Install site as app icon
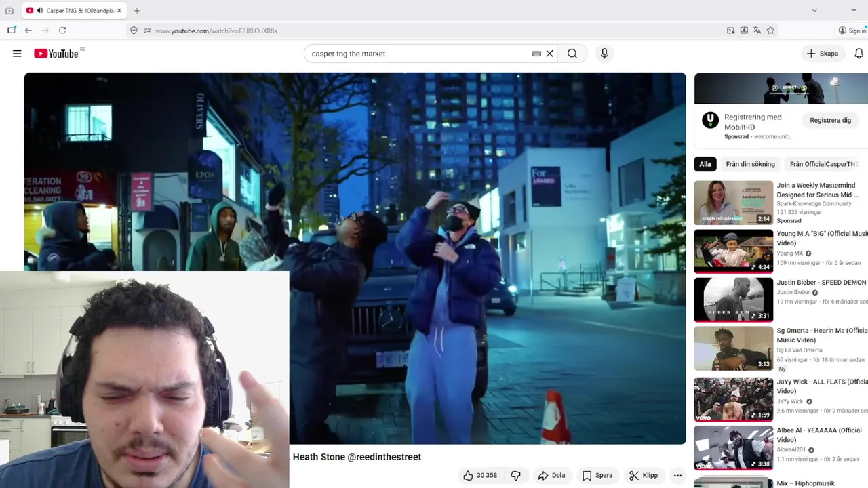Screen dimensions: 868x488 744,30
